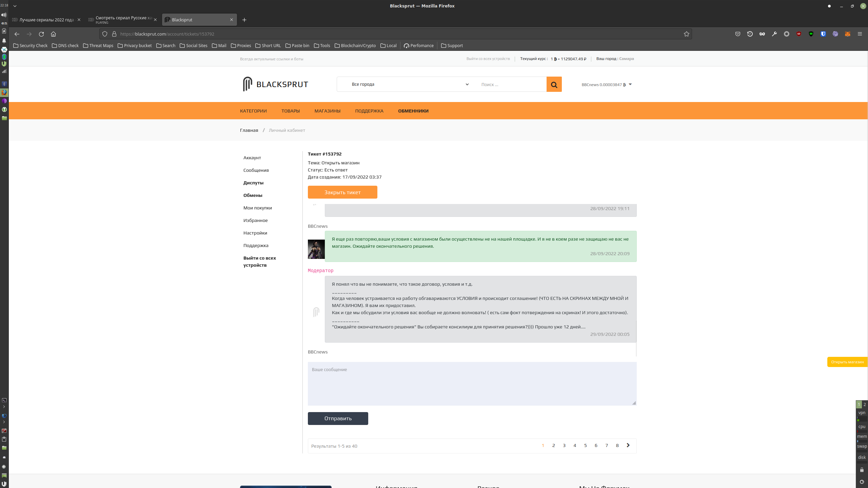Click 'Выйти со всех устройств' top link
Screen dimensions: 868x488
coord(488,59)
